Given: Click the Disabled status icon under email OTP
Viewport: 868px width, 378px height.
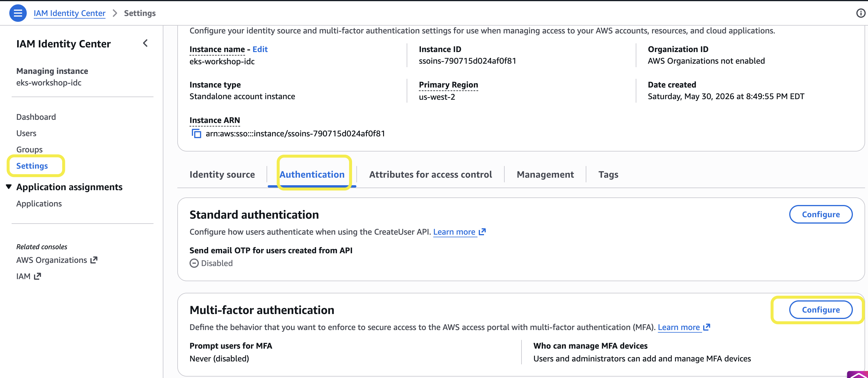Looking at the screenshot, I should pyautogui.click(x=194, y=263).
